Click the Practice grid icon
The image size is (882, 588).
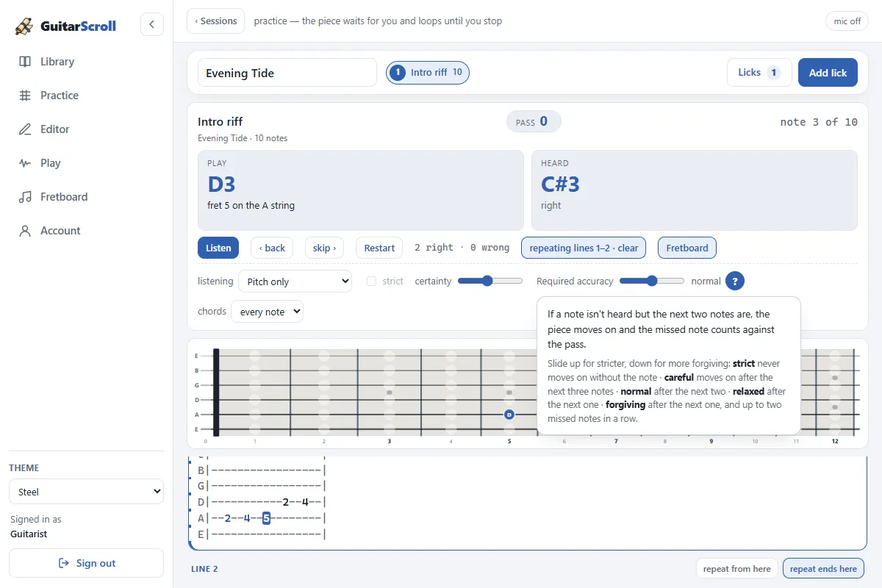point(25,96)
